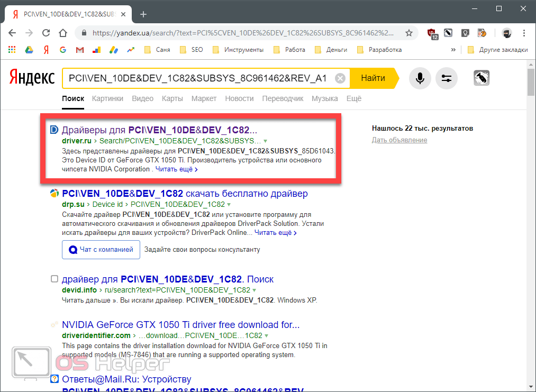
Task: Switch to Картинки search tab
Action: click(107, 98)
